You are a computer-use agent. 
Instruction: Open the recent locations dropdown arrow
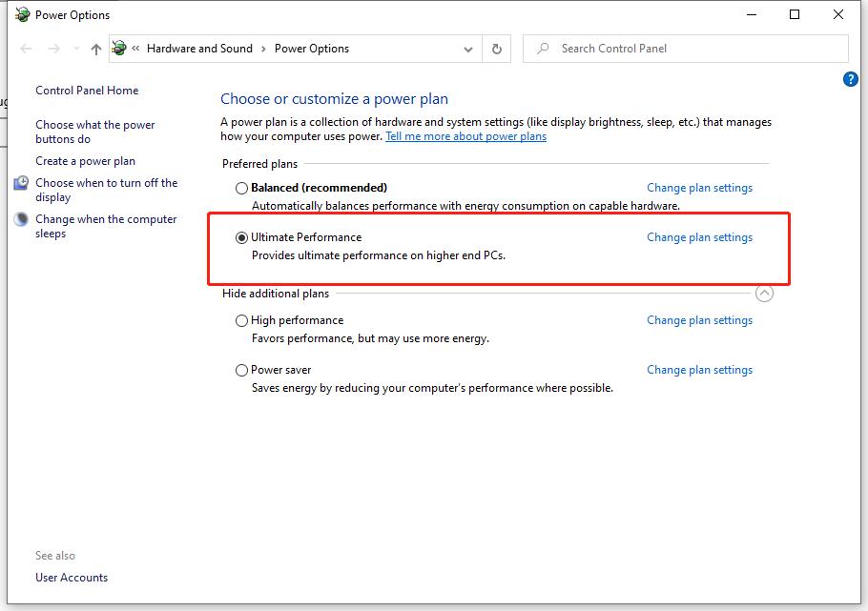pos(76,49)
